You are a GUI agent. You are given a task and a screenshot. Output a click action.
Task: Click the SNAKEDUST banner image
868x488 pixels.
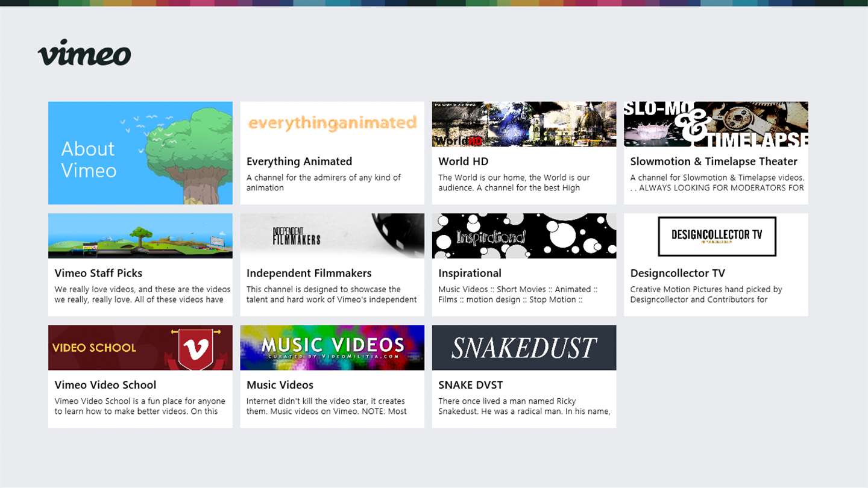click(524, 348)
